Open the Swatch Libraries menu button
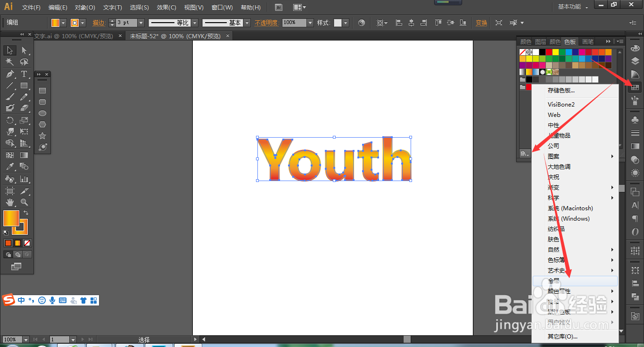This screenshot has height=347, width=644. [x=524, y=153]
